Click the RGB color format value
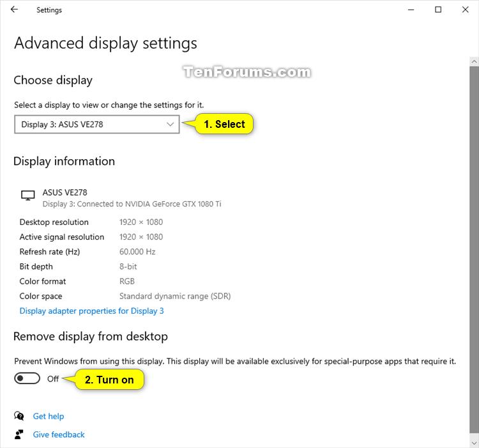 click(127, 281)
